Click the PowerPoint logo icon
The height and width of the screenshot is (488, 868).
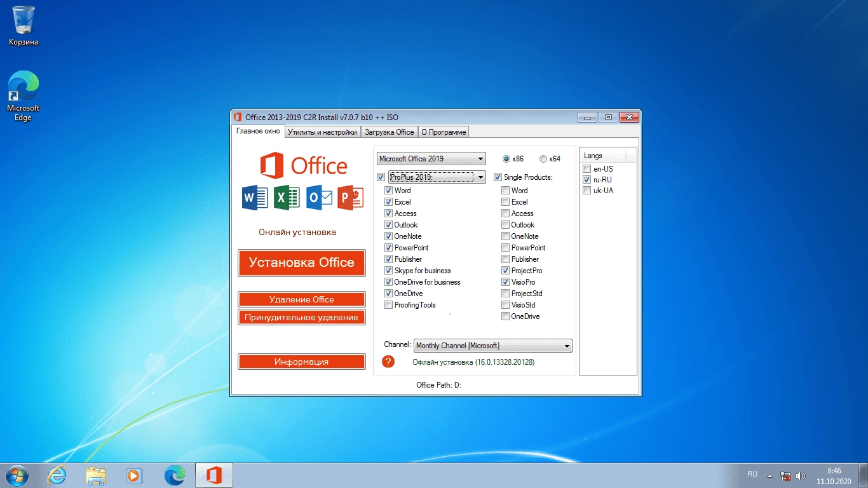(350, 198)
